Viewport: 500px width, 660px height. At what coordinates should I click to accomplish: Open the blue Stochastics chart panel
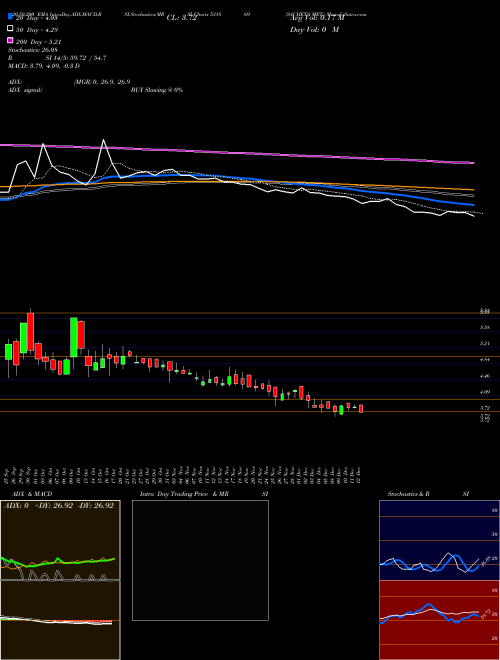(439, 540)
